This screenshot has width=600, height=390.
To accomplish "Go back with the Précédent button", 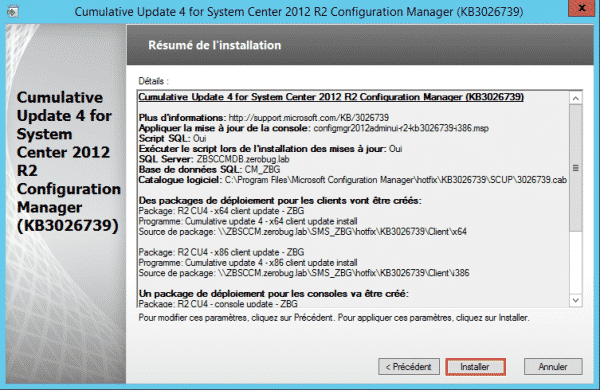I will 409,367.
